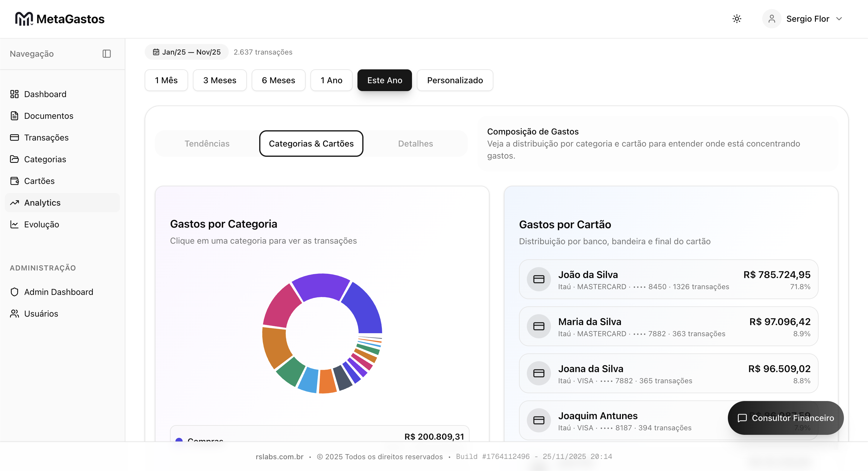This screenshot has width=868, height=471.
Task: Open Usuários people icon
Action: pyautogui.click(x=14, y=314)
